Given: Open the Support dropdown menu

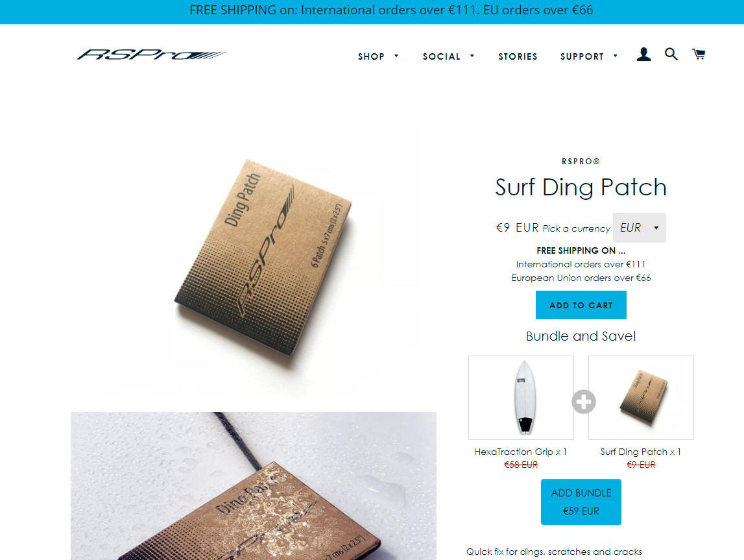Looking at the screenshot, I should click(x=589, y=56).
